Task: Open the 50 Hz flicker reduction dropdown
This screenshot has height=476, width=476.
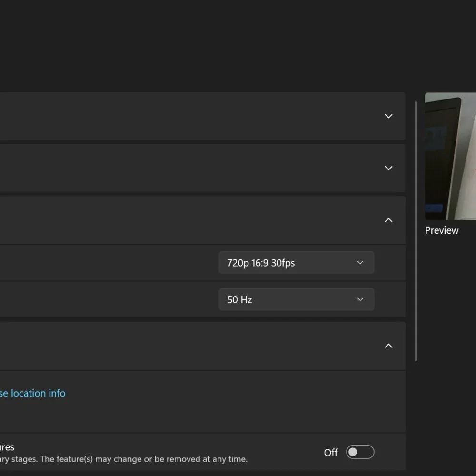Action: point(296,299)
